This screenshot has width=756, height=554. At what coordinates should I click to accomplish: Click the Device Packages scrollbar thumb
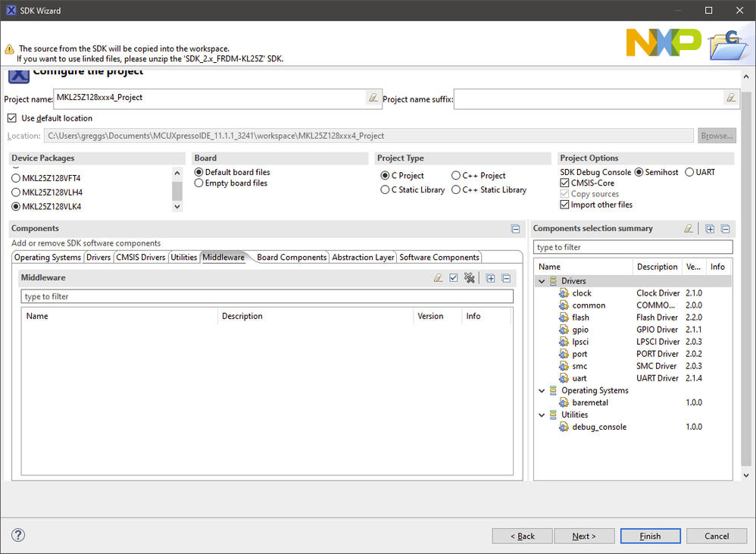(x=177, y=191)
